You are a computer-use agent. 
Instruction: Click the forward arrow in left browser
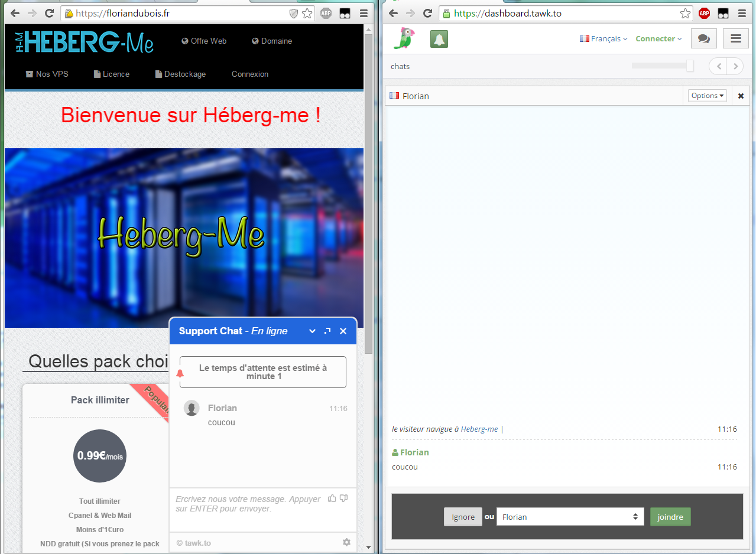[x=33, y=13]
